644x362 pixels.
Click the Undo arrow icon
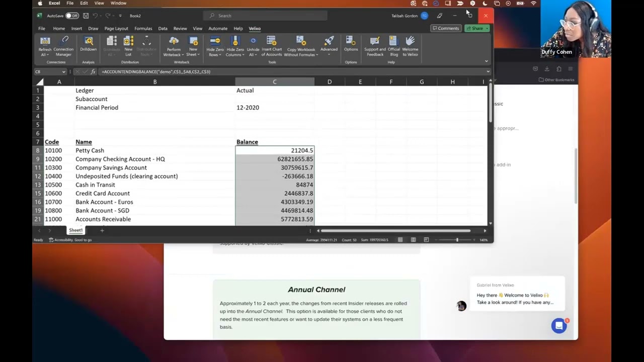point(95,16)
